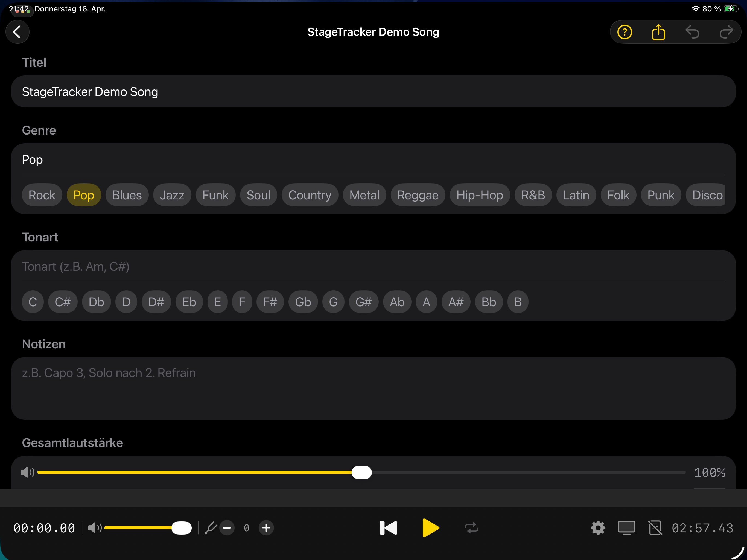
Task: Click the Genre text field showing Pop
Action: (x=373, y=159)
